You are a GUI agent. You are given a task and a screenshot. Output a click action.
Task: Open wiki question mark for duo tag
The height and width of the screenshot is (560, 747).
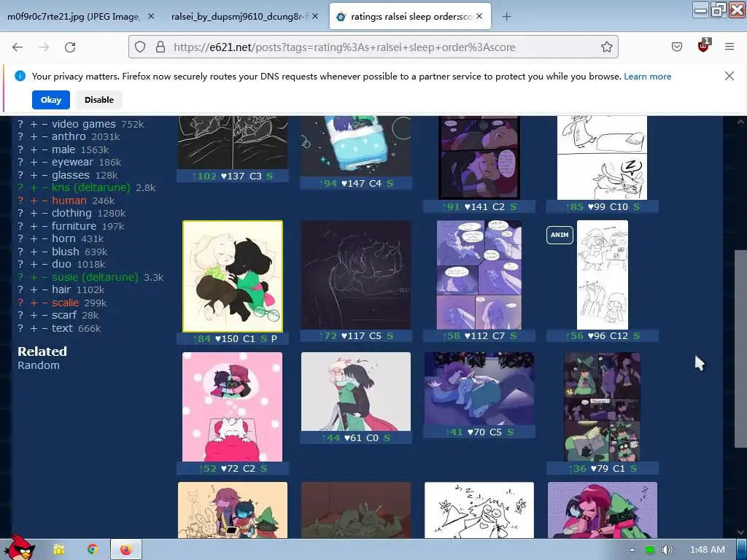20,264
